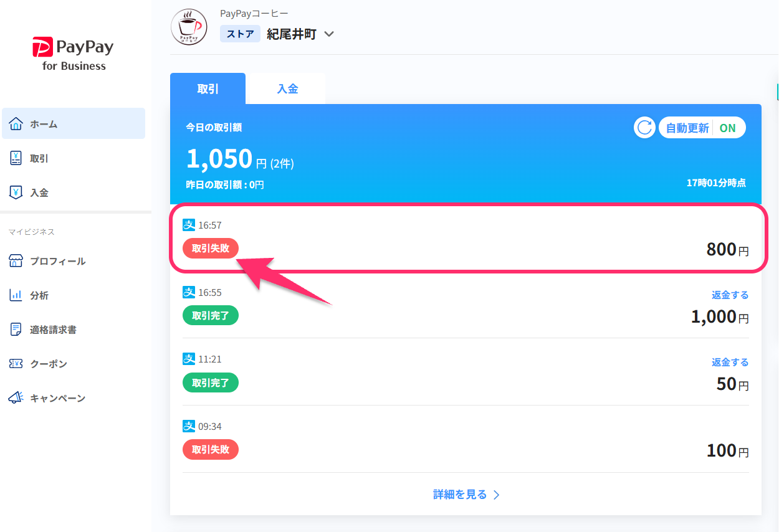Viewport: 779px width, 532px height.
Task: Click the キャンペーン megaphone icon
Action: [x=16, y=397]
